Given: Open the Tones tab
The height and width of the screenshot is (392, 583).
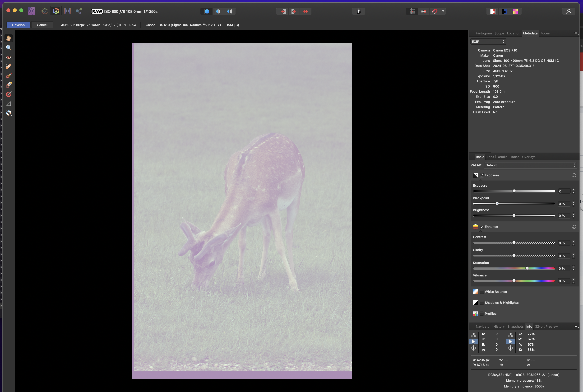Looking at the screenshot, I should coord(514,157).
